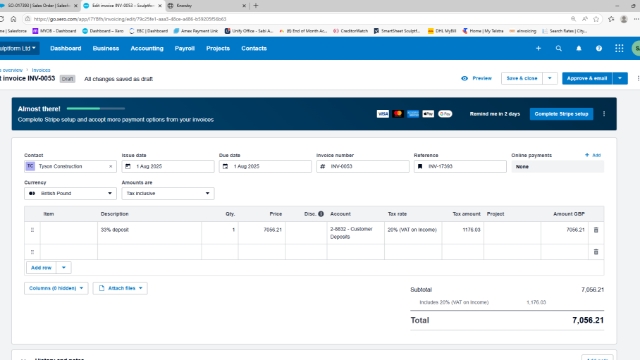Viewport: 640px width, 360px height.
Task: Open browser favorites icon
Action: pos(611,19)
